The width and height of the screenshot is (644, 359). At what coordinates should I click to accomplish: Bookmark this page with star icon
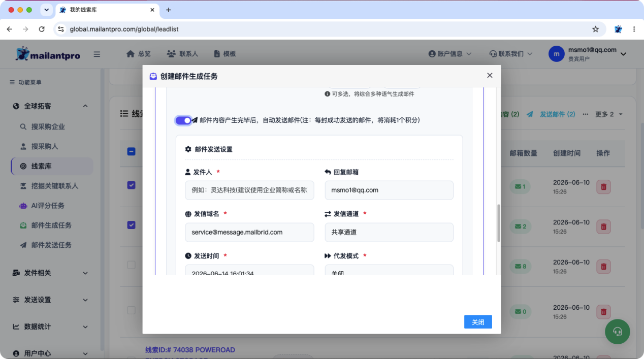(x=596, y=29)
